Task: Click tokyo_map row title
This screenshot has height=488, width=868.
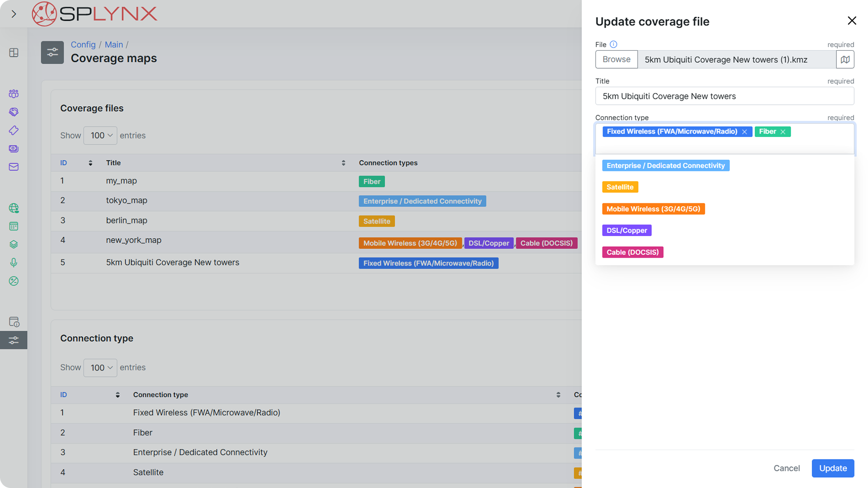Action: point(127,200)
